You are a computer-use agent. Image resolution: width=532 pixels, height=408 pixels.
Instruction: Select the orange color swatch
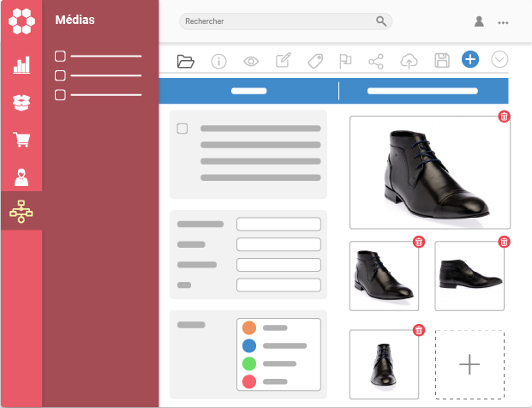(249, 328)
